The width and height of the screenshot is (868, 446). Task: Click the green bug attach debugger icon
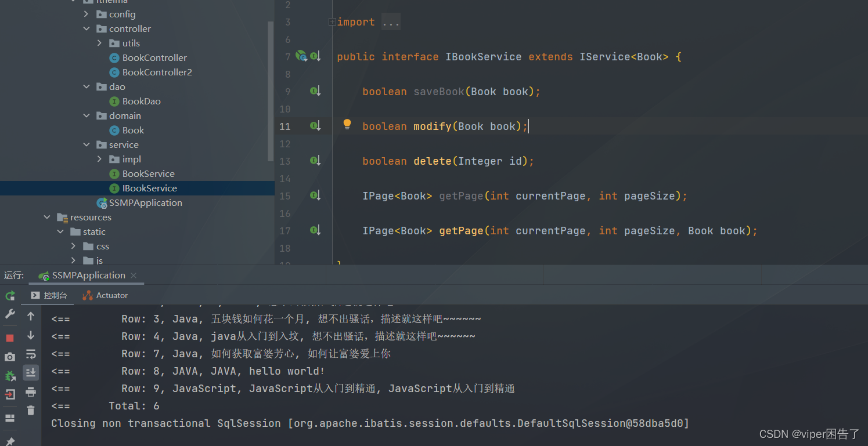[x=10, y=376]
